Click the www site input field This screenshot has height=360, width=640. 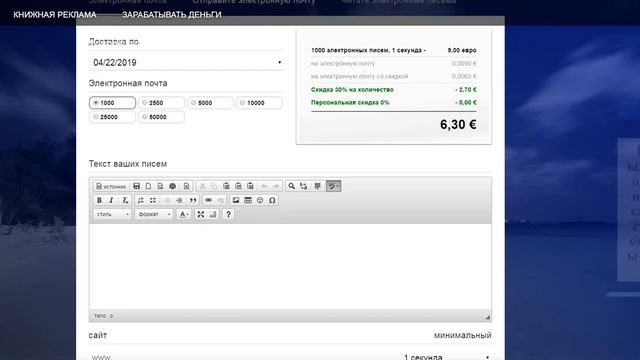tap(241, 357)
